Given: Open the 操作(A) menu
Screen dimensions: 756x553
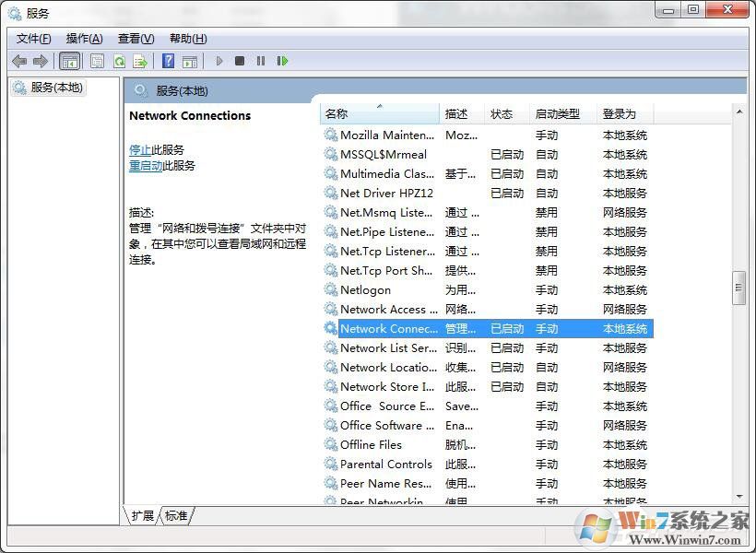Looking at the screenshot, I should coord(84,38).
